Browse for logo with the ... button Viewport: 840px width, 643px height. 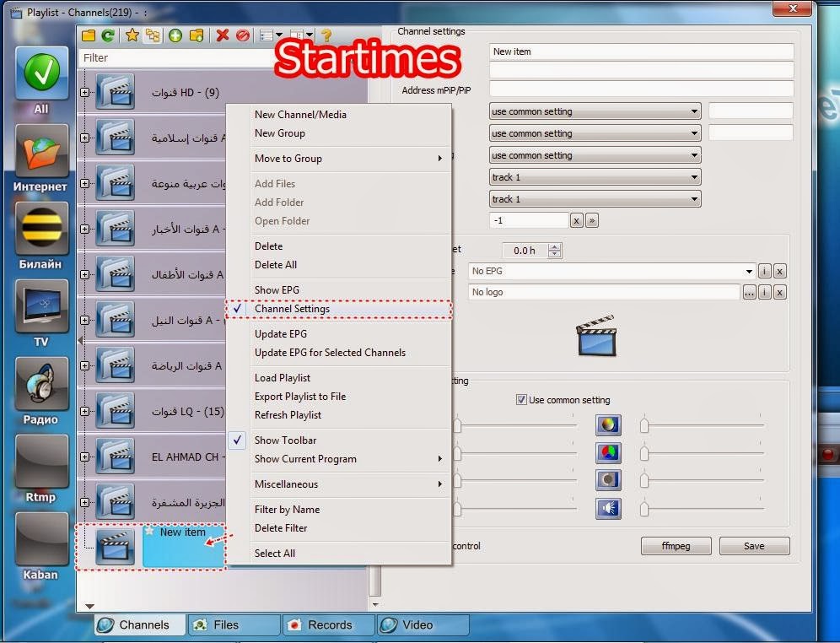coord(749,292)
